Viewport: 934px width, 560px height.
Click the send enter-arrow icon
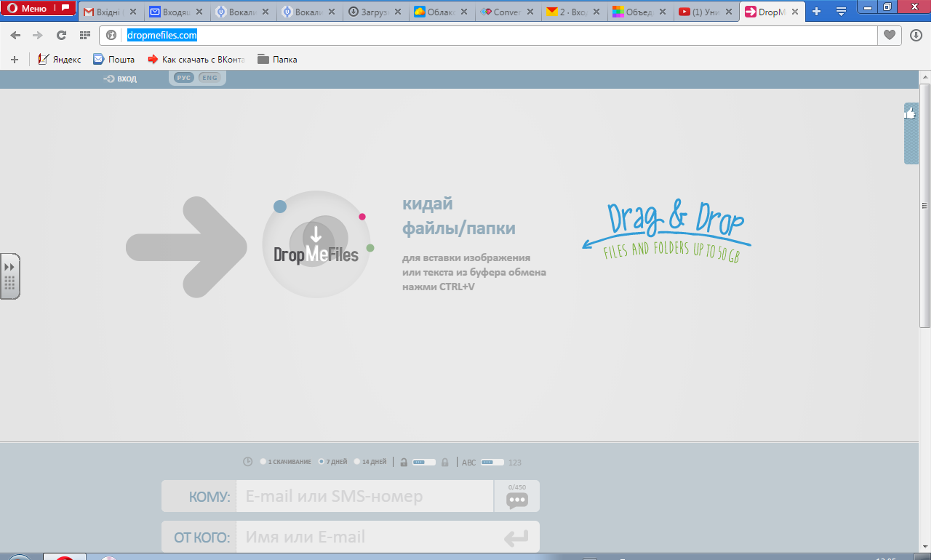pyautogui.click(x=516, y=538)
